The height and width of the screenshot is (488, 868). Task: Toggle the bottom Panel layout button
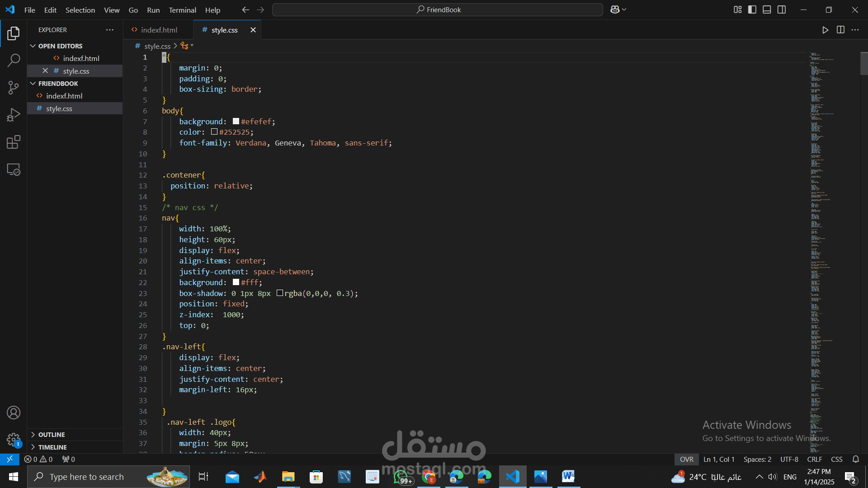(767, 9)
